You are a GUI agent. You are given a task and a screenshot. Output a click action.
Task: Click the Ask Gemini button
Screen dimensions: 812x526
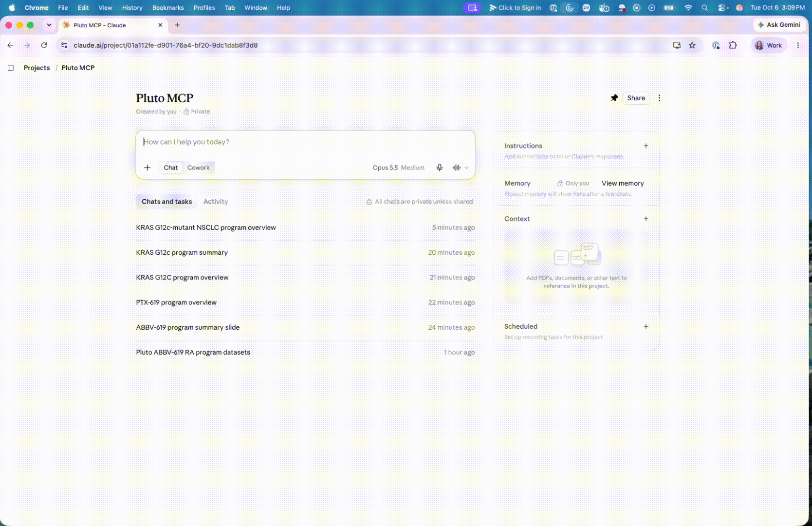coord(779,25)
